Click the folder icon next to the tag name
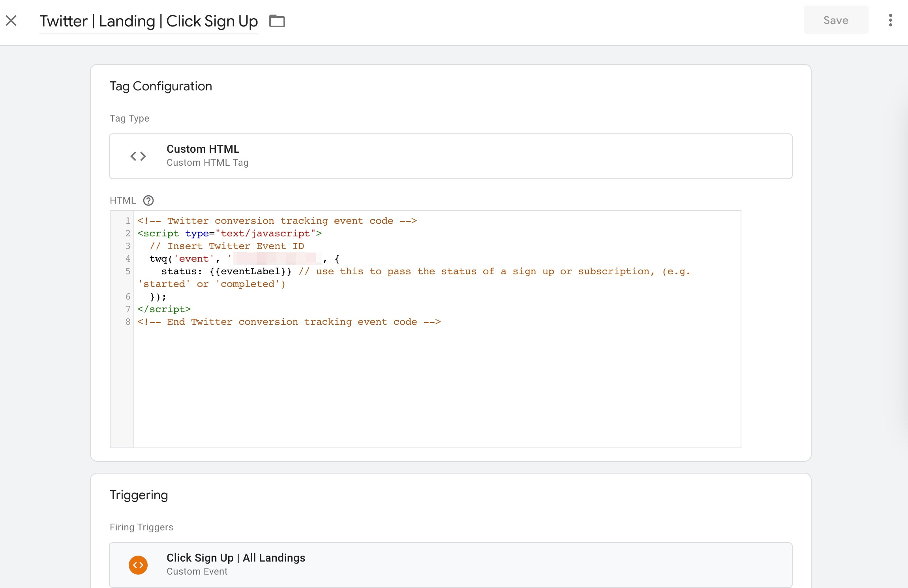 pyautogui.click(x=277, y=21)
